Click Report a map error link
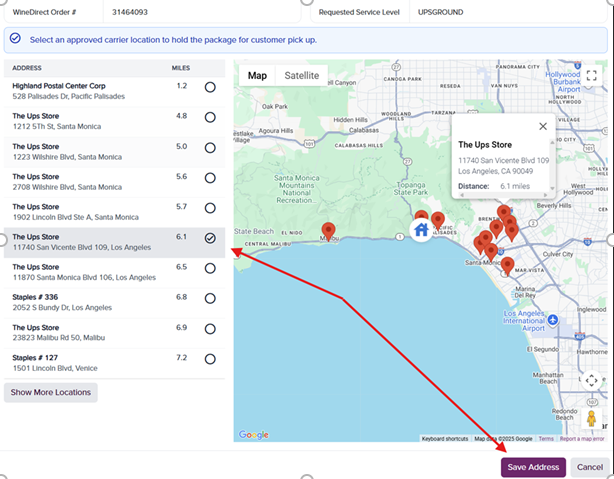 [582, 439]
